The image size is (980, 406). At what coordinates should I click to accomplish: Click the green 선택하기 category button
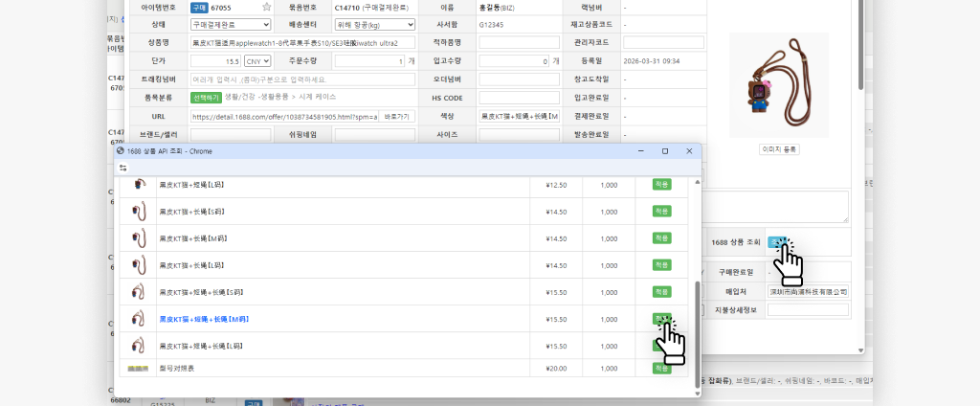point(207,98)
